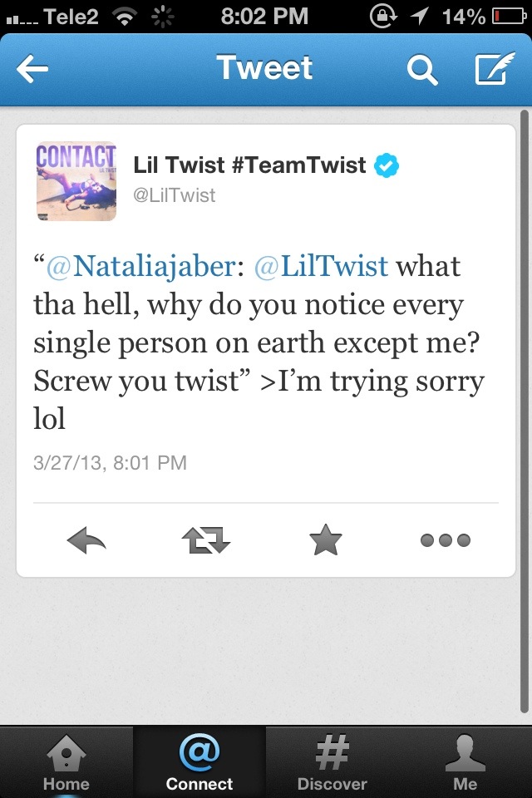Tap the CONTACT album avatar thumbnail

pos(76,181)
